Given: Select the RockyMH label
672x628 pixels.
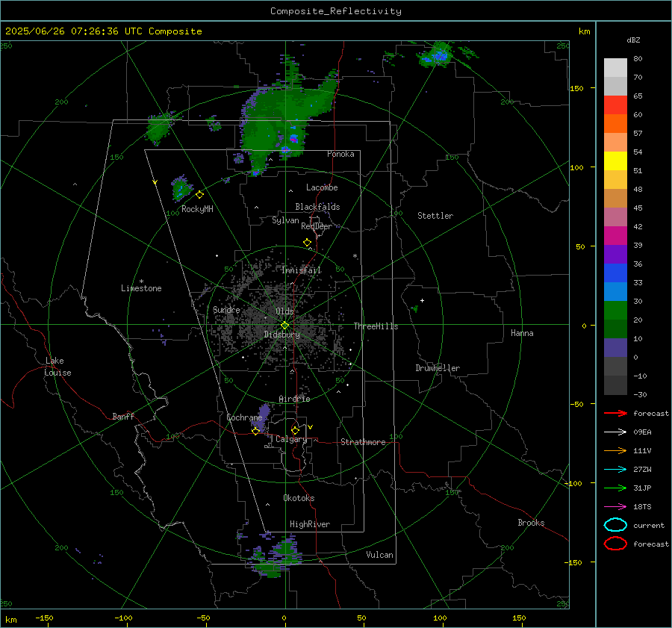Looking at the screenshot, I should pyautogui.click(x=197, y=209).
